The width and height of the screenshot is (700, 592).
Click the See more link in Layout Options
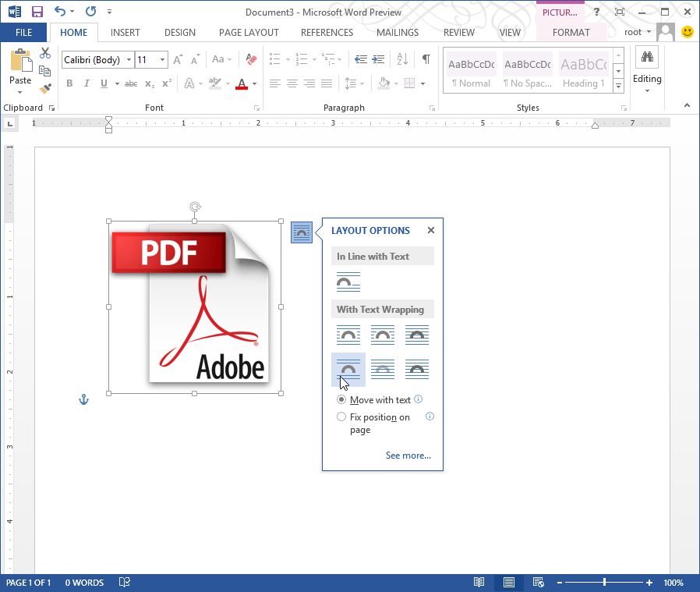coord(408,455)
